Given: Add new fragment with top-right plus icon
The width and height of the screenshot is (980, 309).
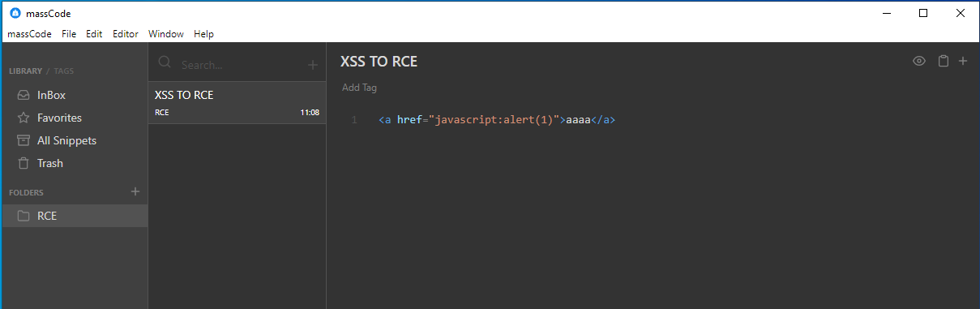Looking at the screenshot, I should (963, 61).
